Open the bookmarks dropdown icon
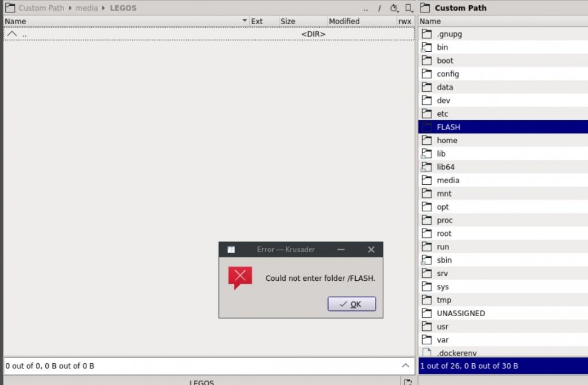The width and height of the screenshot is (588, 385). click(x=409, y=8)
